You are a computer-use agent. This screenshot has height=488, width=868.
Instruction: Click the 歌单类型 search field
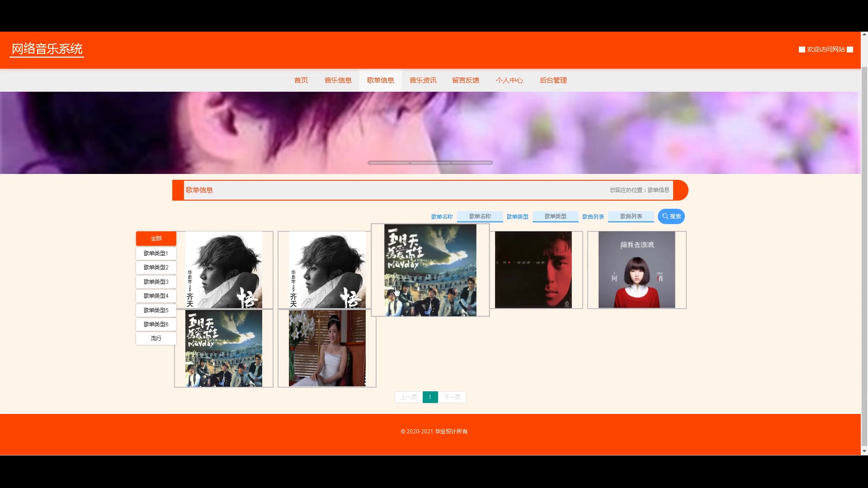[555, 216]
